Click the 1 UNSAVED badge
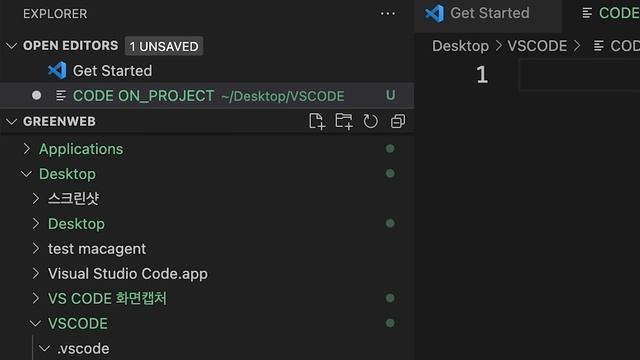 pos(164,46)
